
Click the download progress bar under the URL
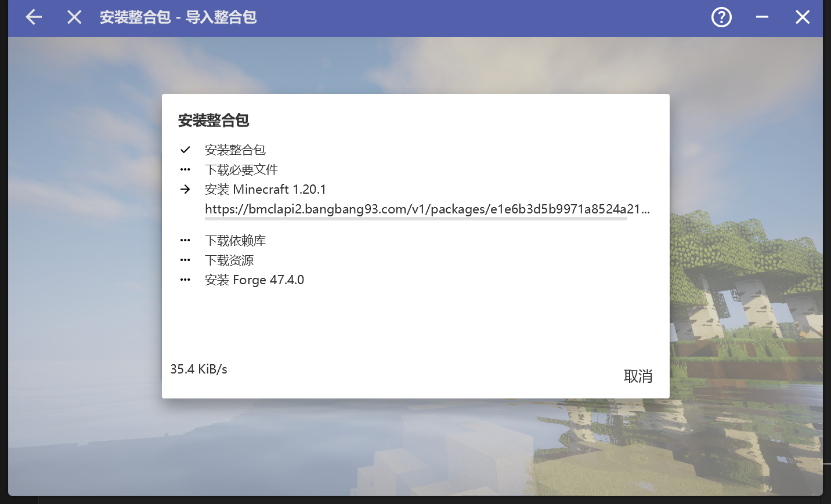416,219
